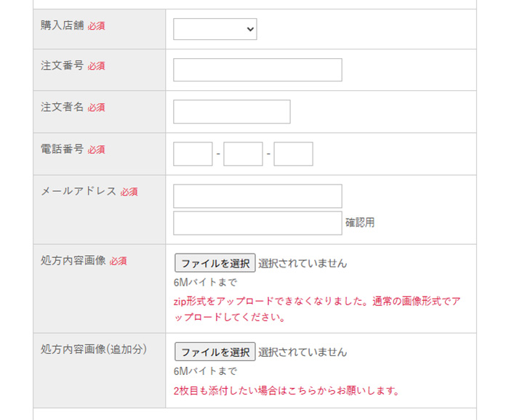Click the 購入店舗 field label

point(63,25)
